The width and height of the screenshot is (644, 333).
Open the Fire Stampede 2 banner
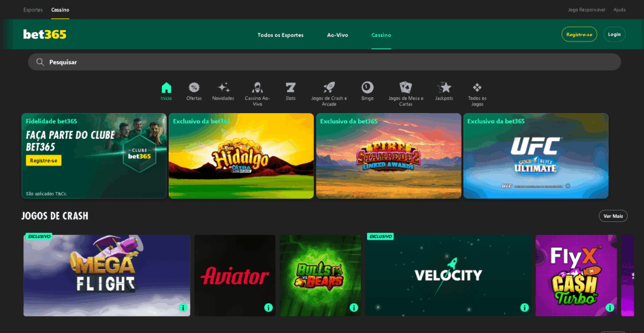[389, 156]
